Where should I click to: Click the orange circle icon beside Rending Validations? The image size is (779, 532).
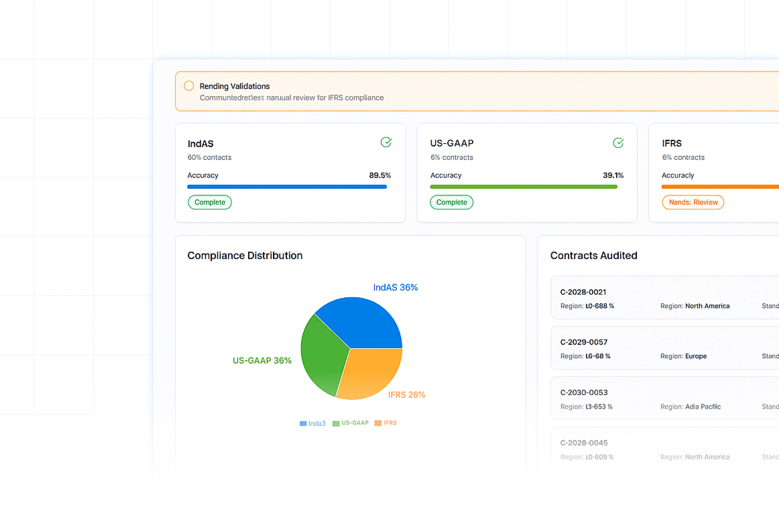pyautogui.click(x=189, y=86)
